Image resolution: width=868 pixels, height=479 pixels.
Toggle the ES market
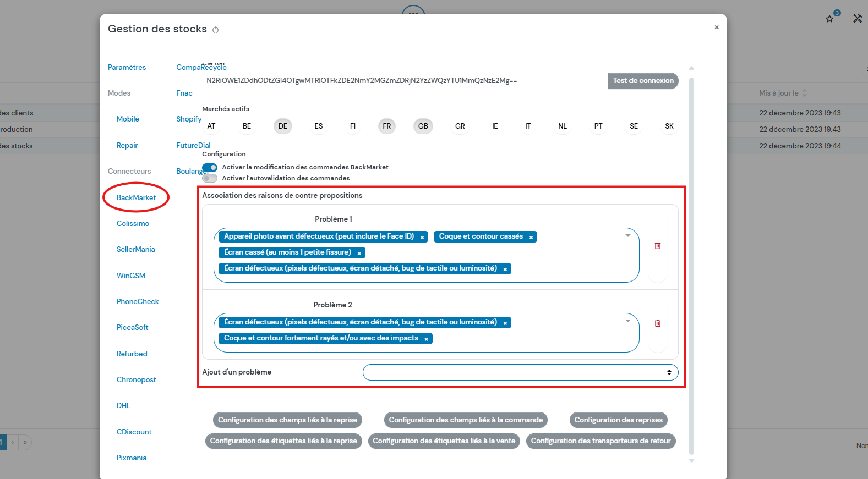[319, 126]
